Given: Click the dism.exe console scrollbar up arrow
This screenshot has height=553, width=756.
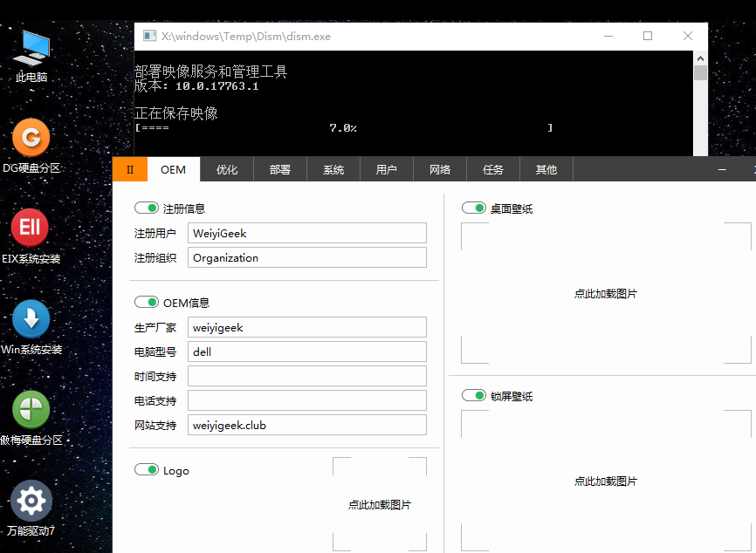Looking at the screenshot, I should point(700,58).
